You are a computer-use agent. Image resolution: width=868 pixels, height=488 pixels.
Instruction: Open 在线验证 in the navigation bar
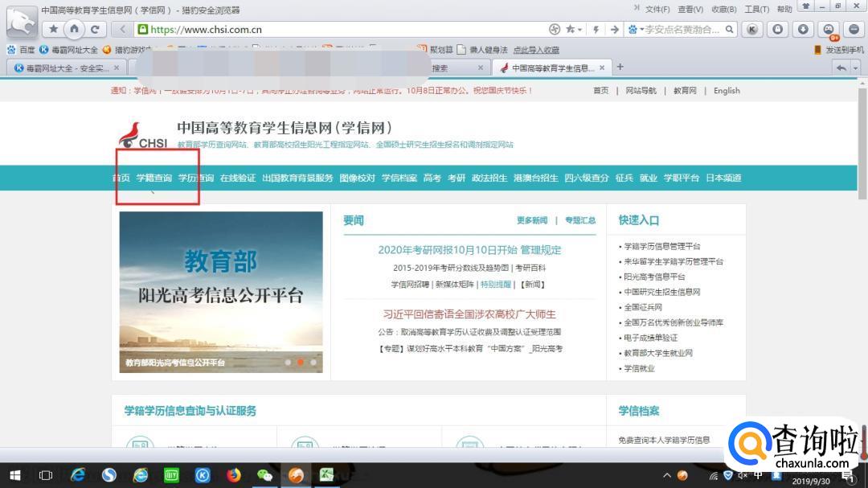tap(238, 178)
